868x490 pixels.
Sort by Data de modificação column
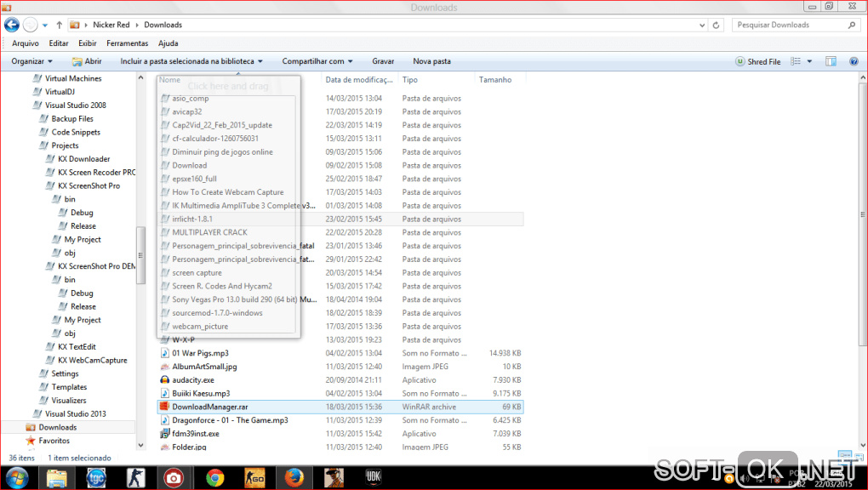[359, 80]
